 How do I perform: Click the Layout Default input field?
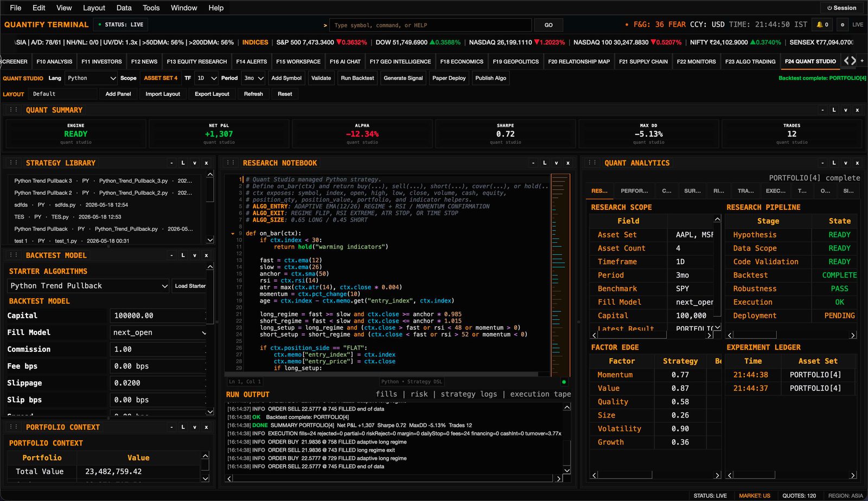pos(63,94)
